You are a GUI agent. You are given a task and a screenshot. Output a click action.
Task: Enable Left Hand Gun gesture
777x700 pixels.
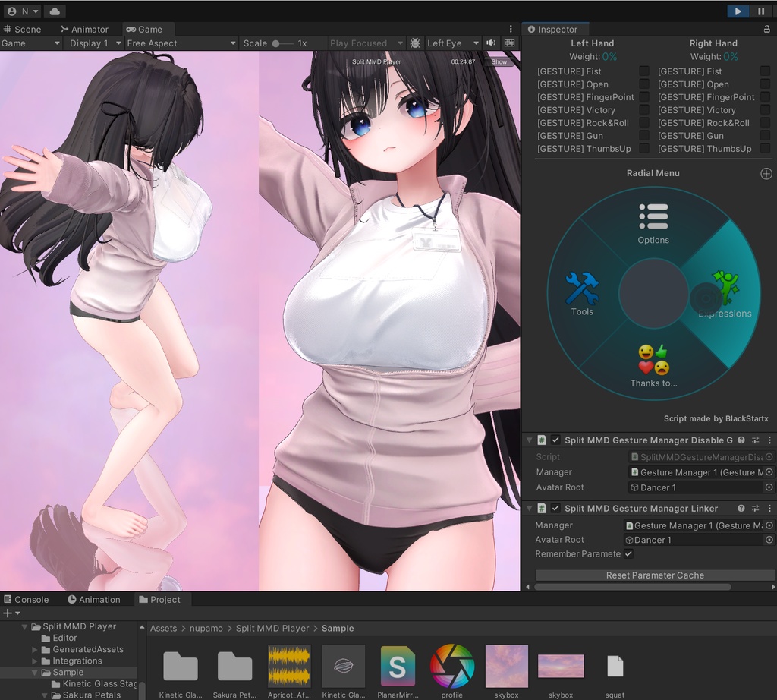tap(643, 135)
